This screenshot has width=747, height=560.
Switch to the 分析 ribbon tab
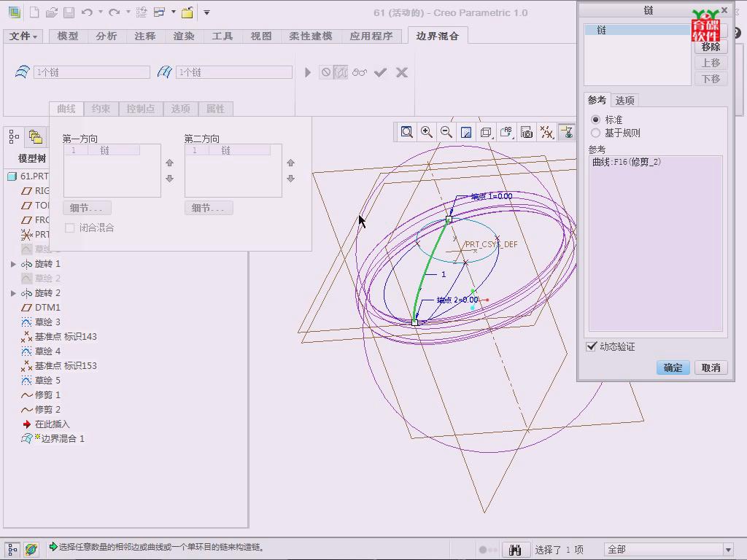click(107, 36)
